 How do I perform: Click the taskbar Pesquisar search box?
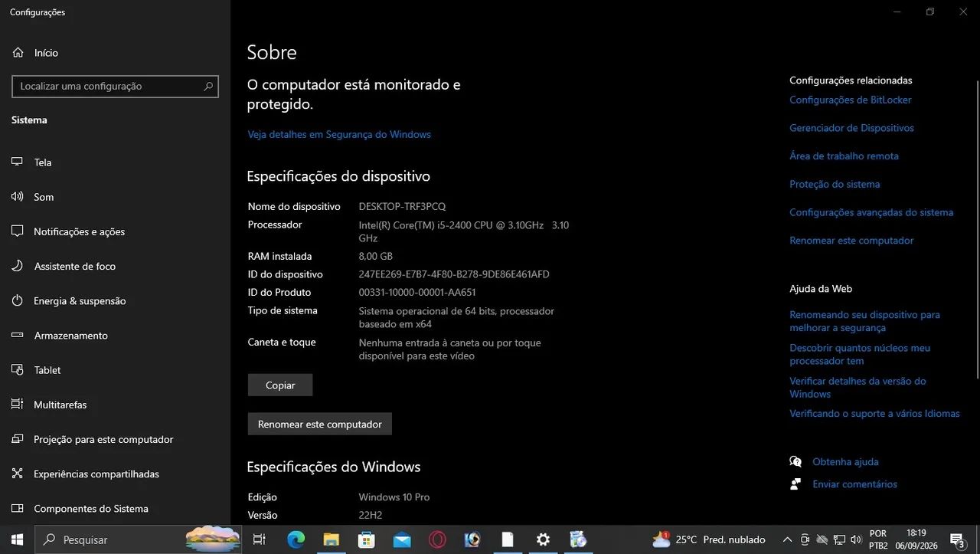pyautogui.click(x=139, y=539)
